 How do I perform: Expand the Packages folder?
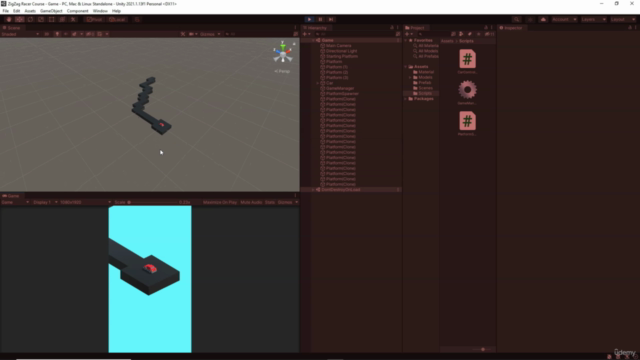[406, 99]
